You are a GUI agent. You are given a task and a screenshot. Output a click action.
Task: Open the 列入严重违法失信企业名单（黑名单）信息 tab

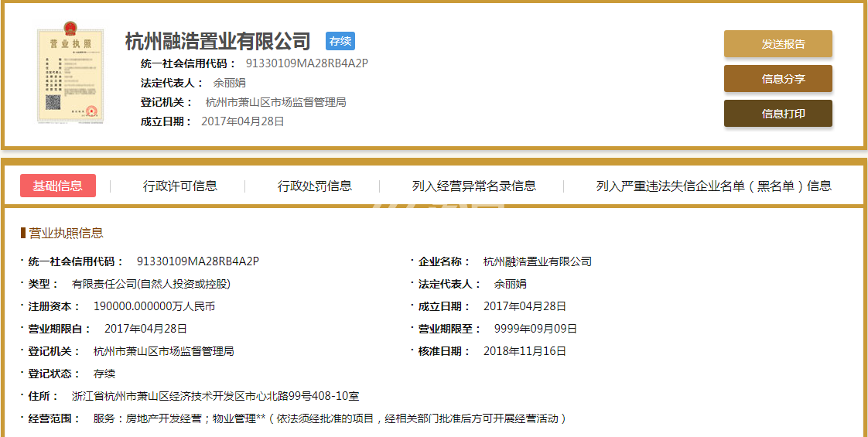pyautogui.click(x=713, y=186)
